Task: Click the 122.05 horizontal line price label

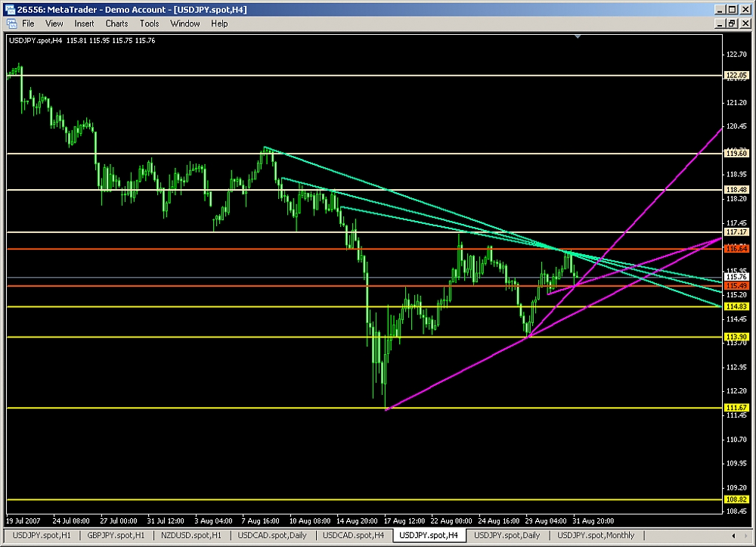Action: tap(736, 75)
